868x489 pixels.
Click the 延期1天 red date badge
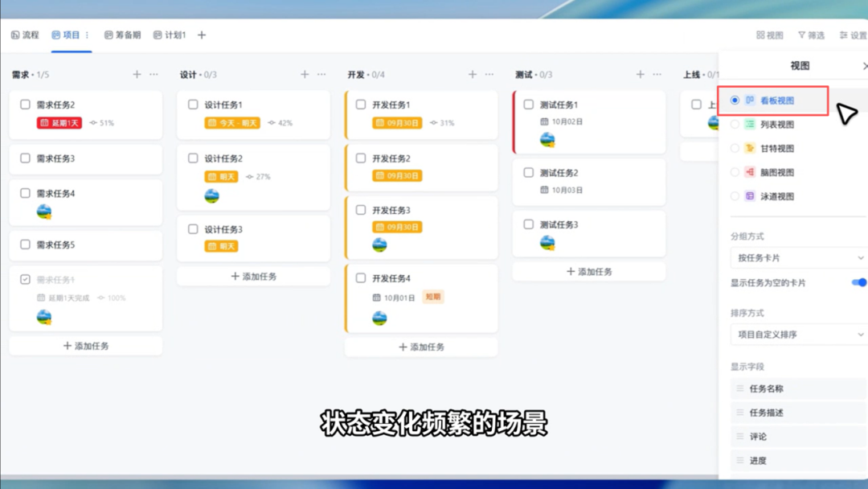tap(59, 123)
